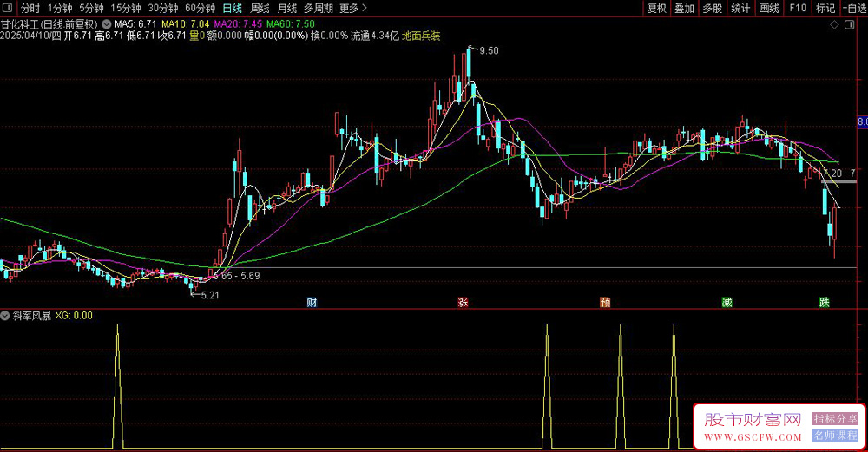Click the 标记 mark button
Image resolution: width=868 pixels, height=452 pixels.
click(x=825, y=9)
